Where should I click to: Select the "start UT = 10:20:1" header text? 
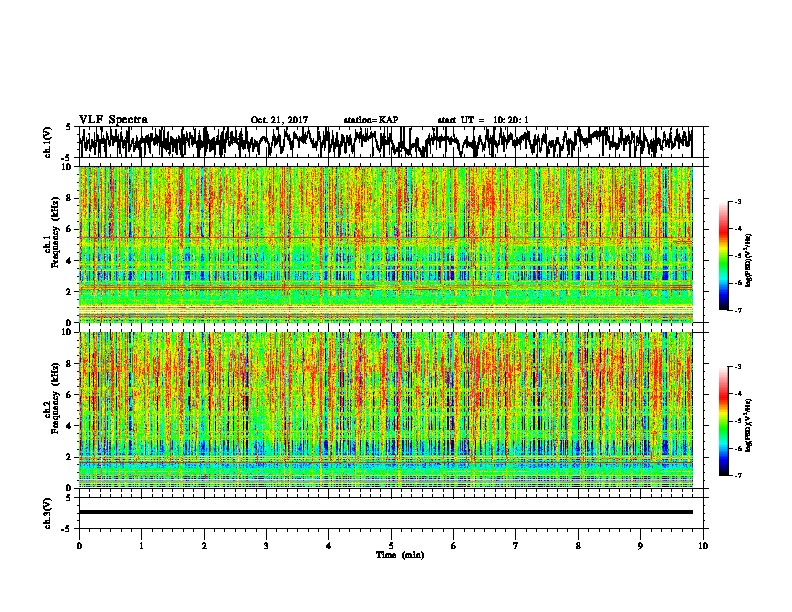[x=483, y=120]
